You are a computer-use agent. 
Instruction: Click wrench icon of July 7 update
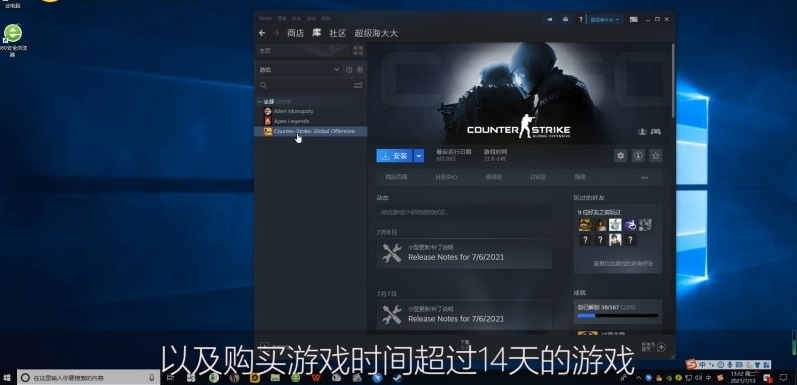(391, 315)
